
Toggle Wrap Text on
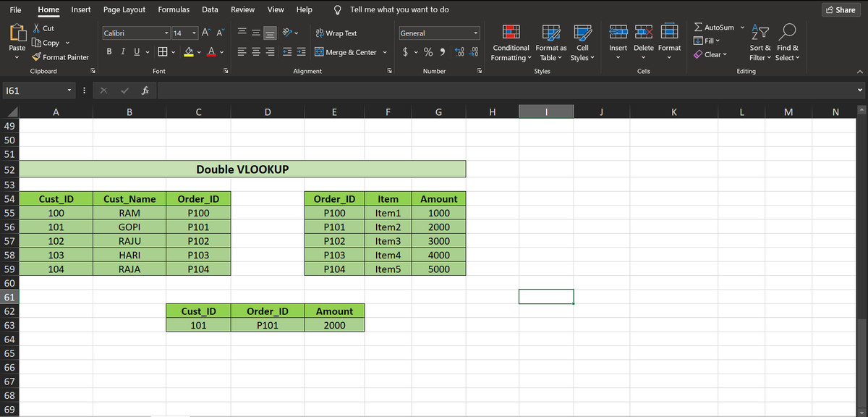(337, 33)
